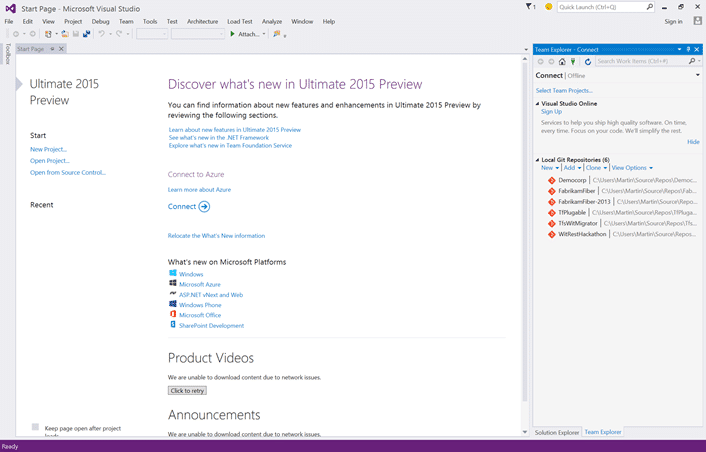Click the Search Work Items magnifier icon
The height and width of the screenshot is (452, 706).
tap(692, 61)
